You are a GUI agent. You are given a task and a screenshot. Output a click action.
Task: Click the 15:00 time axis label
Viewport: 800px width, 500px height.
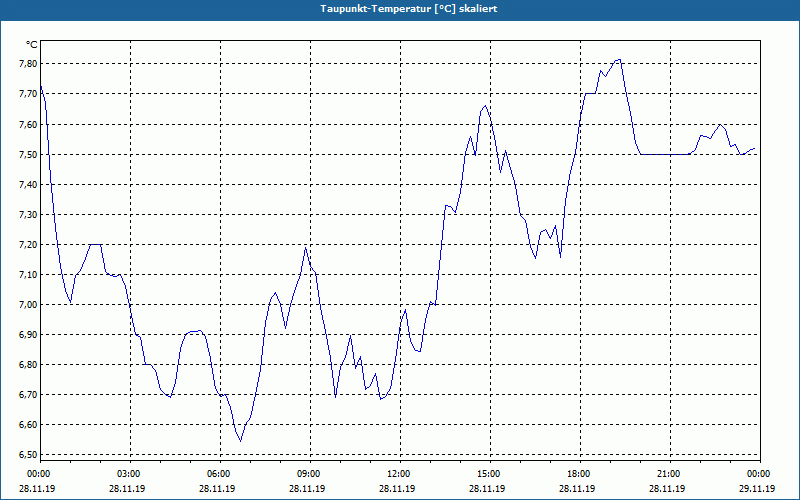(x=487, y=474)
